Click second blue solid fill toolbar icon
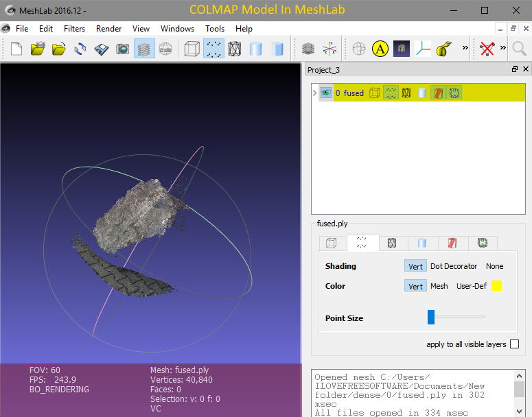532x417 pixels. (x=277, y=49)
